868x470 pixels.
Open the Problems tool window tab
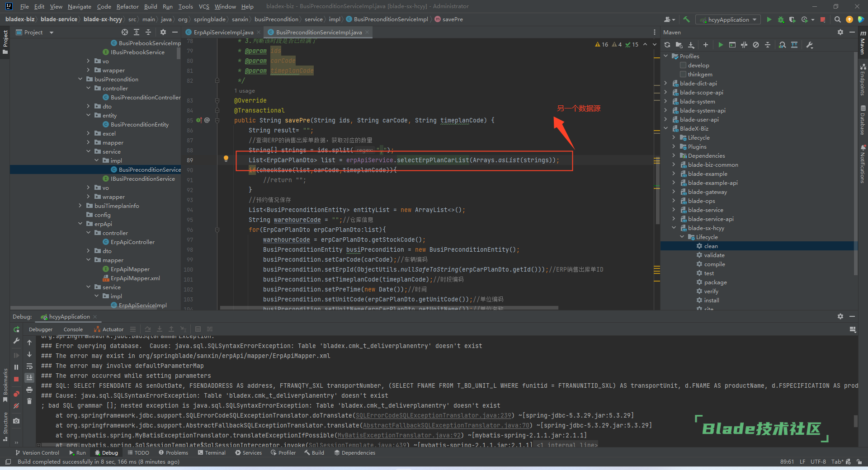tap(173, 452)
